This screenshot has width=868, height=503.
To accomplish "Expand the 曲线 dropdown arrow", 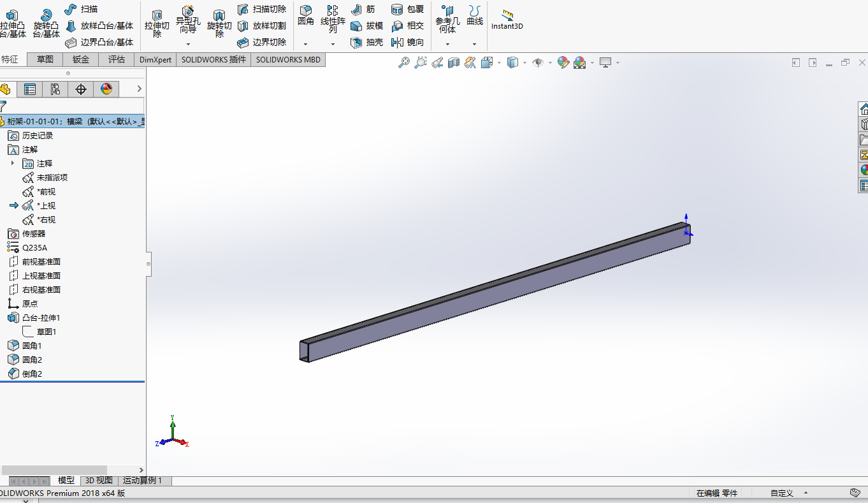I will (475, 44).
